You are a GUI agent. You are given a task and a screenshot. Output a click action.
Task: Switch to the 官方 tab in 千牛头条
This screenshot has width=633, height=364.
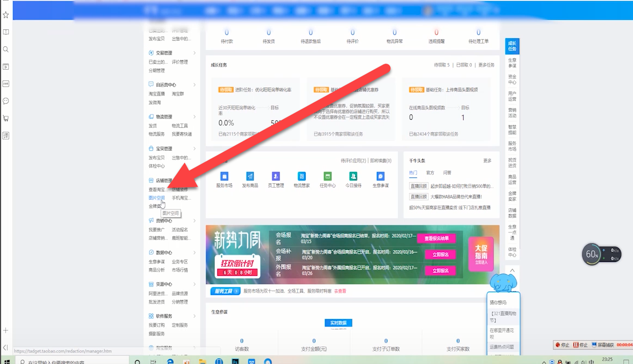[x=430, y=173]
